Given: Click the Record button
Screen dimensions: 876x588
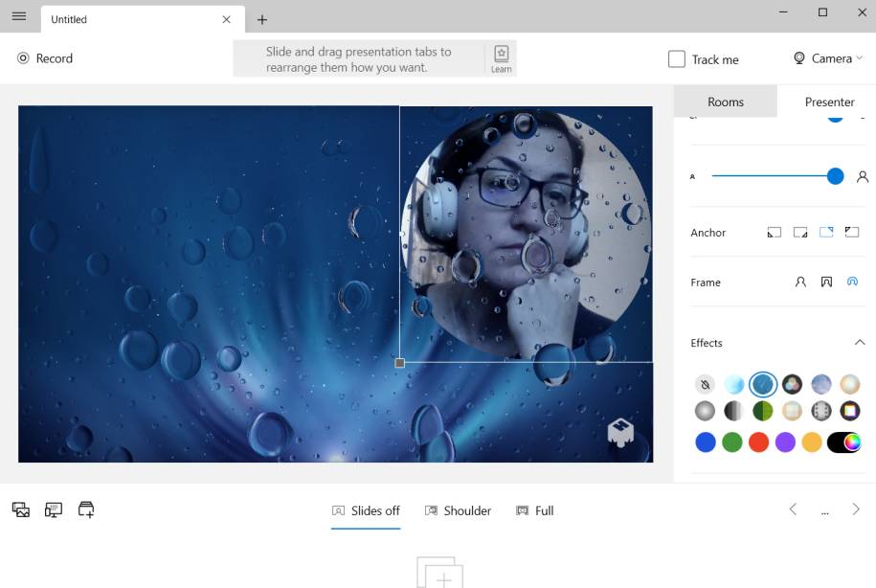Looking at the screenshot, I should [x=45, y=58].
